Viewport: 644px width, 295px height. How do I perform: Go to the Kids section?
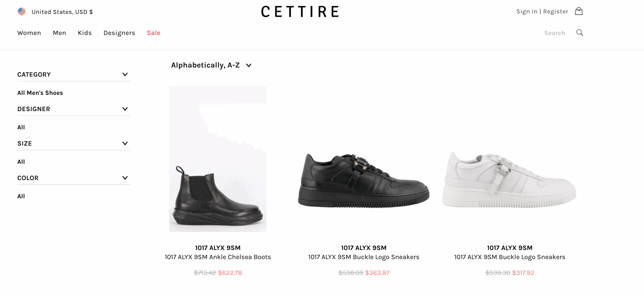[x=85, y=33]
